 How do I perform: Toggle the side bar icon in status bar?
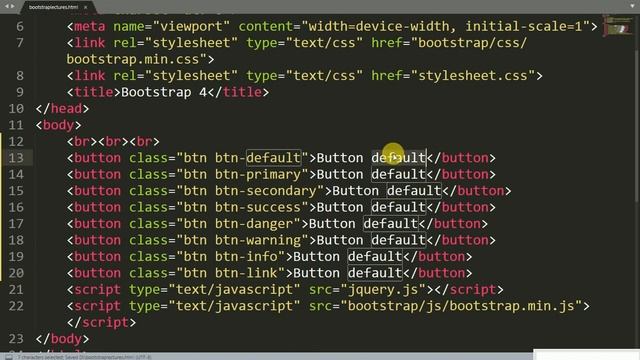click(9, 357)
